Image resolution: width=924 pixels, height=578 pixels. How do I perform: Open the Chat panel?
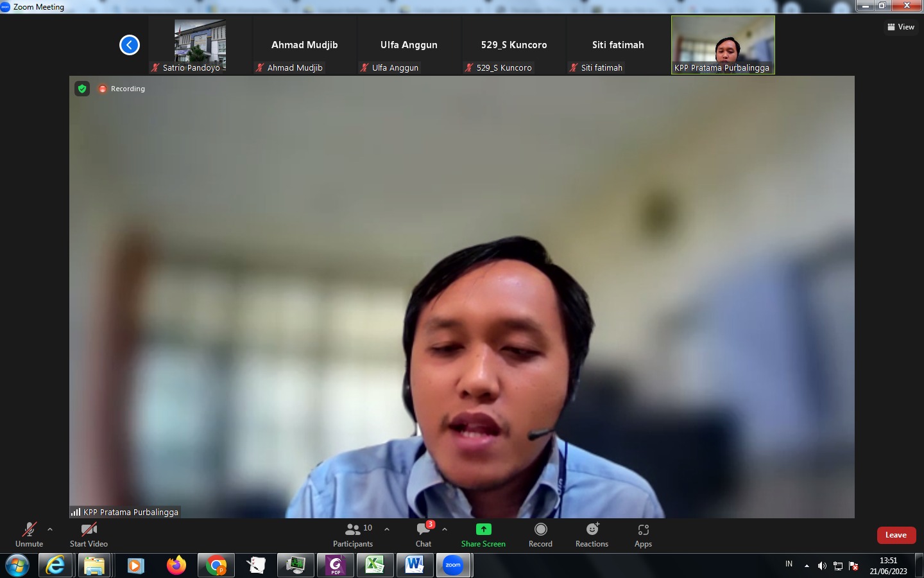pos(424,534)
